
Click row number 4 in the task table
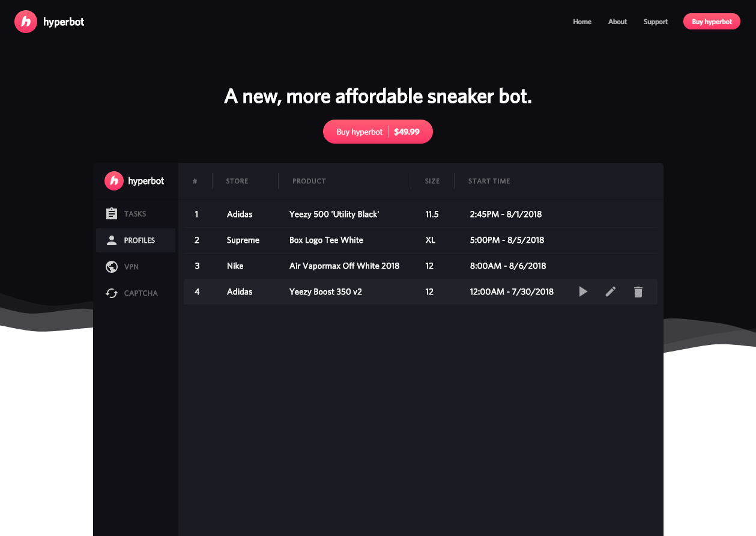pos(197,292)
